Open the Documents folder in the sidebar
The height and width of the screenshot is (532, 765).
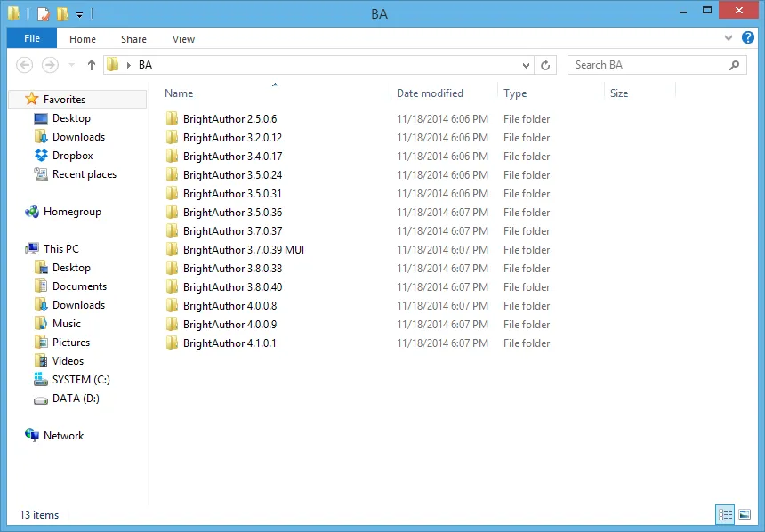(79, 286)
